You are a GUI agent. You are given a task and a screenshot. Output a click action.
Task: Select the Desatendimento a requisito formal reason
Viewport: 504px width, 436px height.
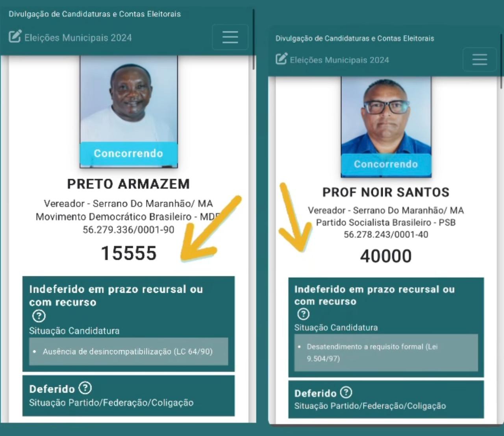386,353
